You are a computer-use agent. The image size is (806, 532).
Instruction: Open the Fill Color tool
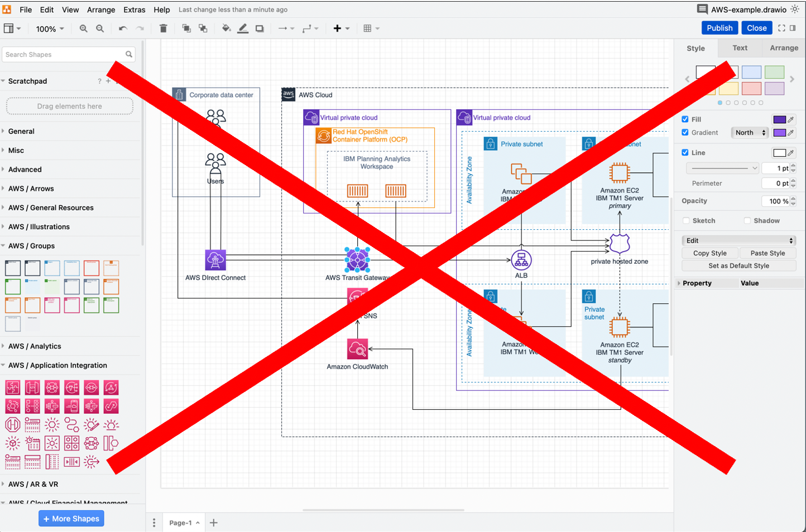[226, 28]
